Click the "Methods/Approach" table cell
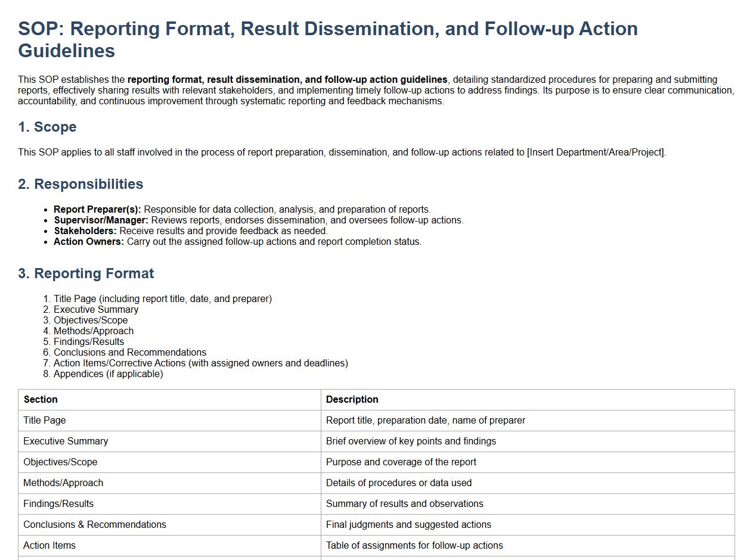 click(63, 483)
